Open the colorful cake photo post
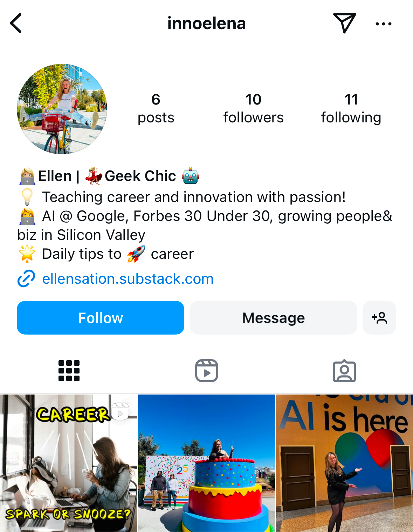The height and width of the screenshot is (532, 413). tap(206, 463)
